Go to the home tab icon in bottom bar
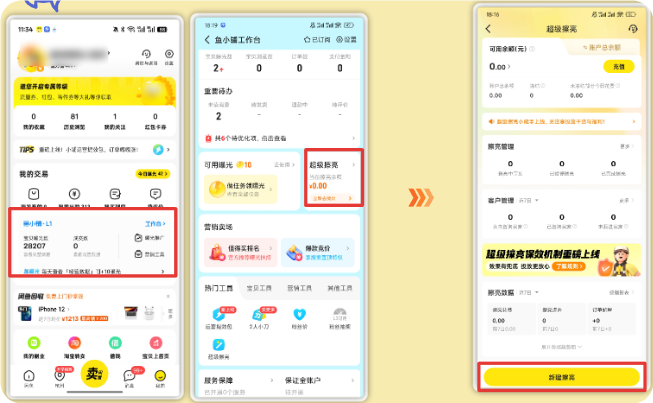Image resolution: width=653 pixels, height=403 pixels. click(29, 376)
